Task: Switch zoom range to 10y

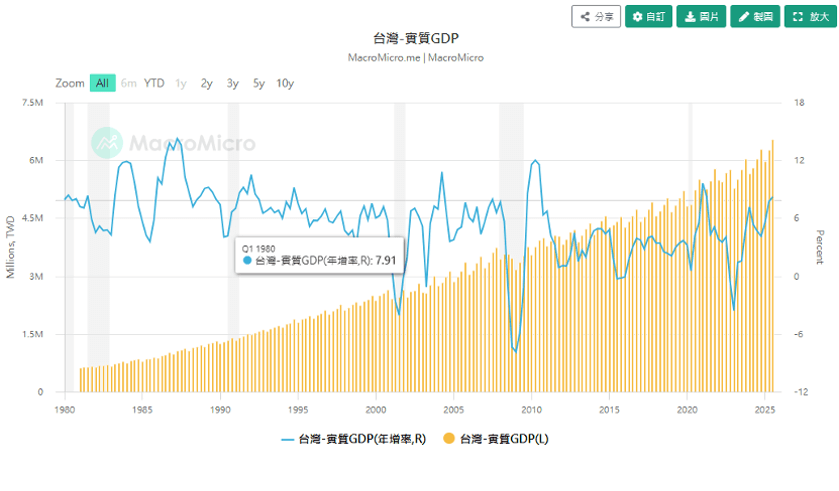Action: click(x=285, y=83)
